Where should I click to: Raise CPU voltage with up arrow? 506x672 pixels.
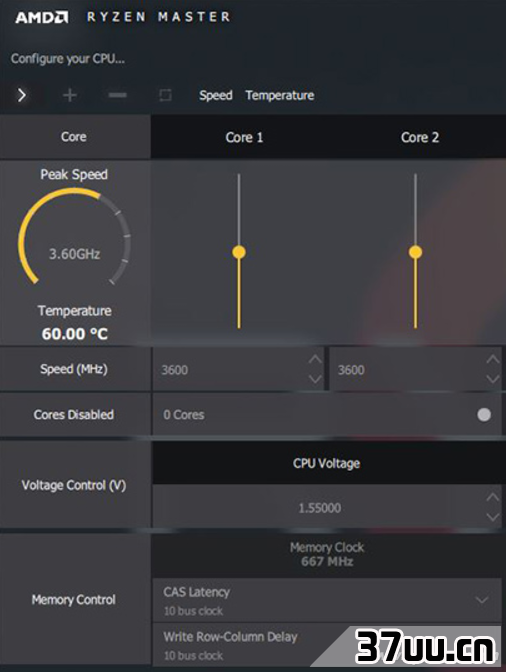pos(493,497)
